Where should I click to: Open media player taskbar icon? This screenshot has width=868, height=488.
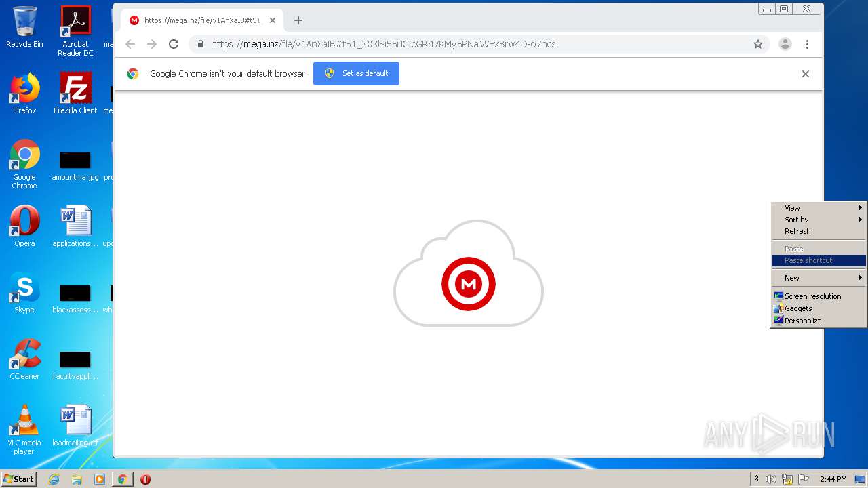coord(100,479)
